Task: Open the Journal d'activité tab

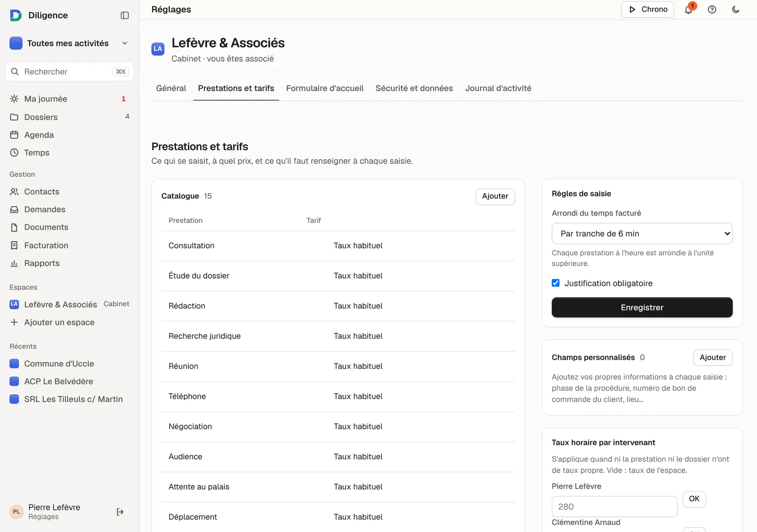Action: (x=498, y=88)
